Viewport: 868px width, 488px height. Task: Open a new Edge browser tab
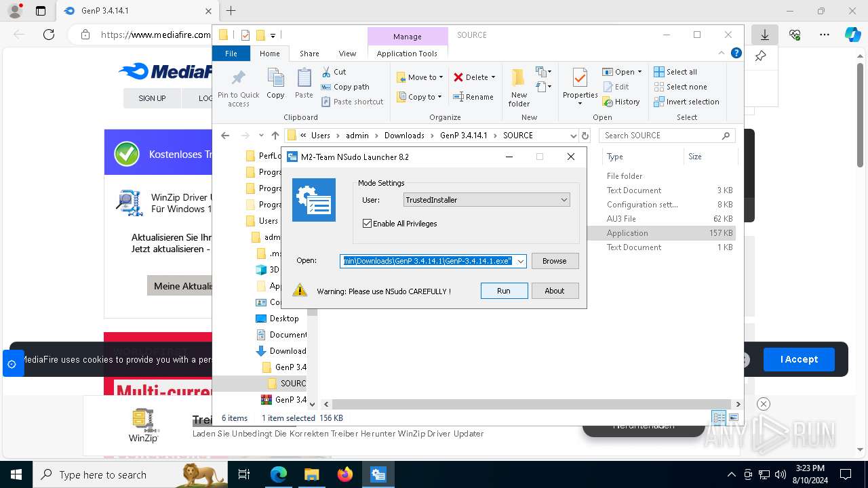231,11
